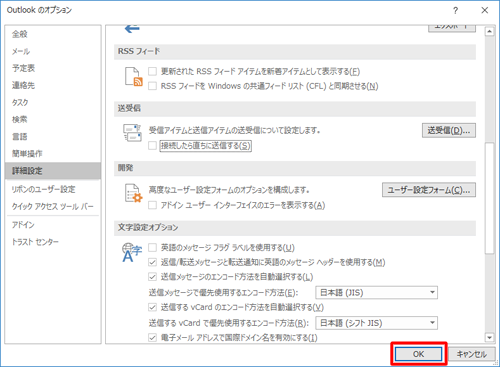
Task: Click the 送受信(D)... button
Action: click(449, 130)
